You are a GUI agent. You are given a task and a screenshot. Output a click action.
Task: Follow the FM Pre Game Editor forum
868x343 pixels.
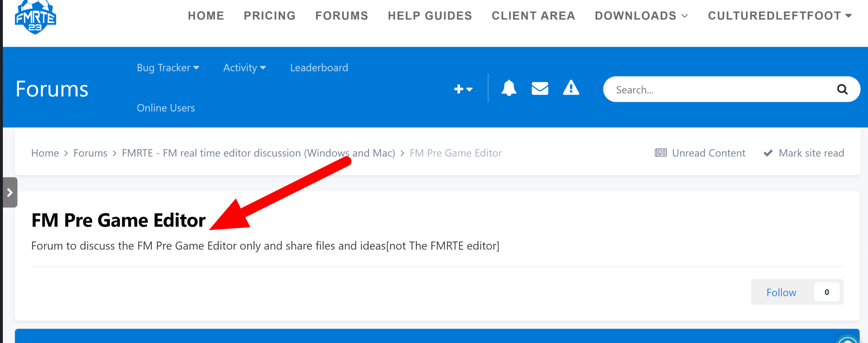point(781,292)
